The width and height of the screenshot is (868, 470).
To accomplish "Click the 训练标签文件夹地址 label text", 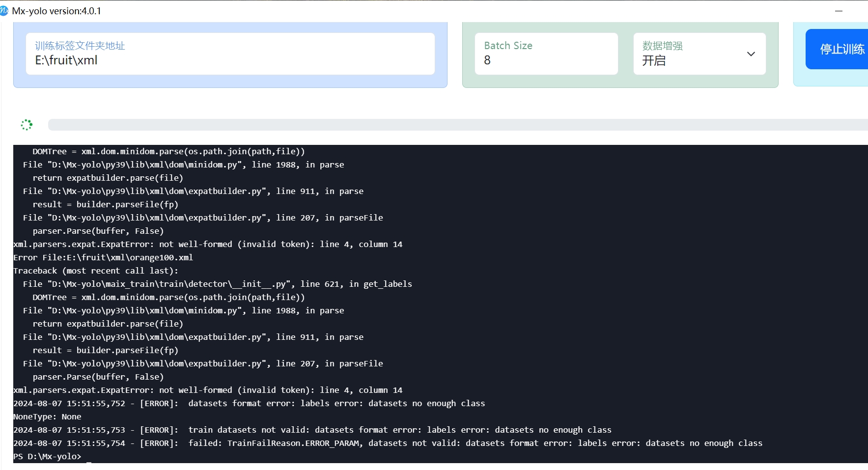I will pyautogui.click(x=80, y=46).
